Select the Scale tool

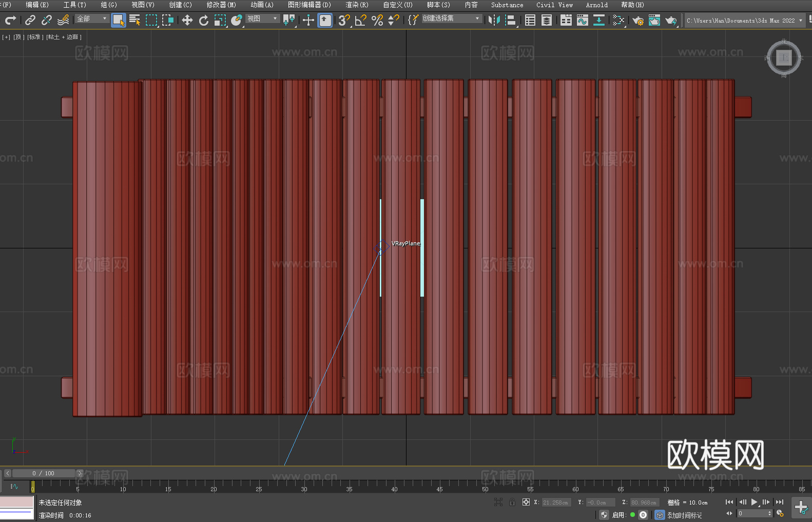[x=220, y=20]
